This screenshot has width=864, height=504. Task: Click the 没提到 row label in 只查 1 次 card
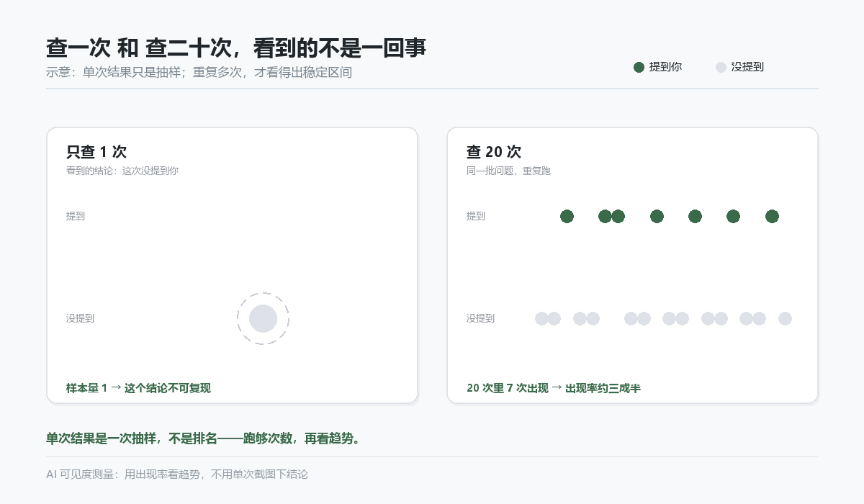(x=80, y=318)
